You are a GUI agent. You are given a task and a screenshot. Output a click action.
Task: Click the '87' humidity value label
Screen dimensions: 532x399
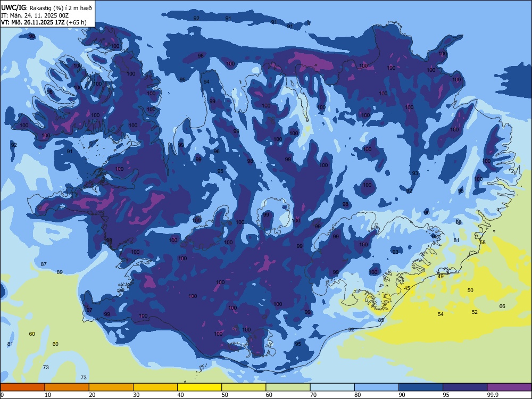44,264
